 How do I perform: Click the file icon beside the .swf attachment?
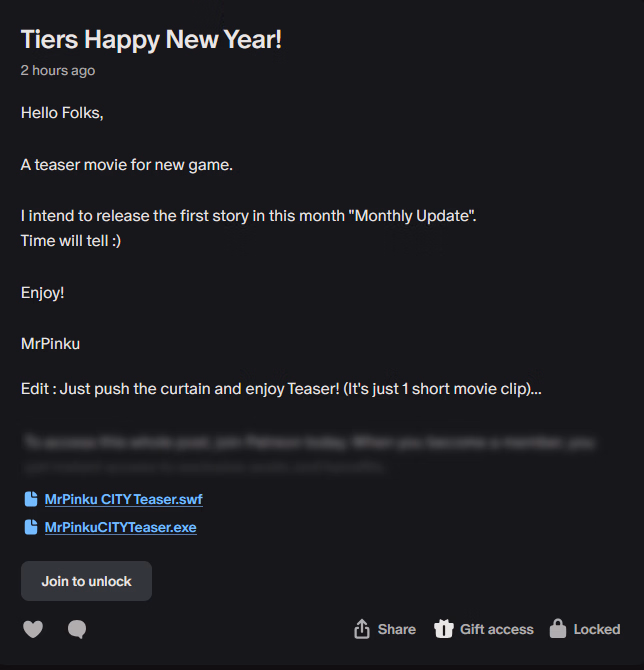31,499
